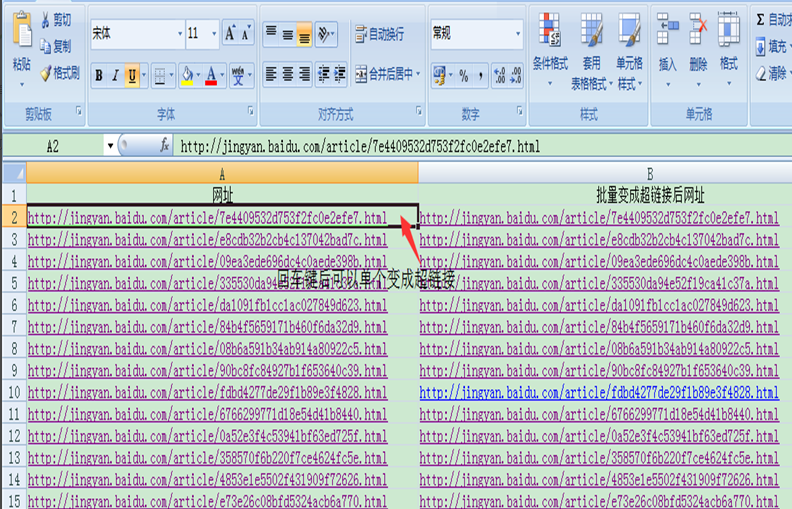
Task: Select Center text alignment icon
Action: tap(288, 75)
